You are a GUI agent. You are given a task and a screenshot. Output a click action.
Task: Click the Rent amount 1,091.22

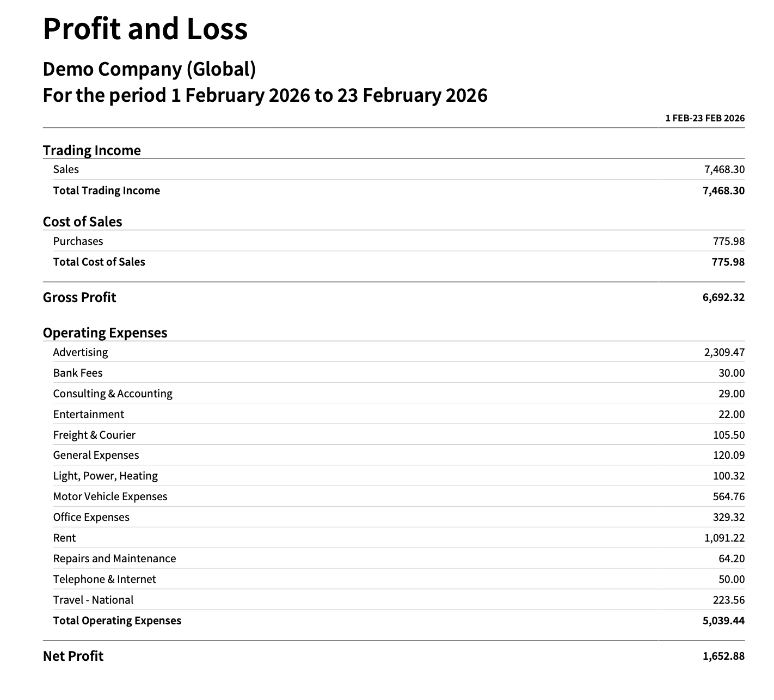[x=724, y=538]
